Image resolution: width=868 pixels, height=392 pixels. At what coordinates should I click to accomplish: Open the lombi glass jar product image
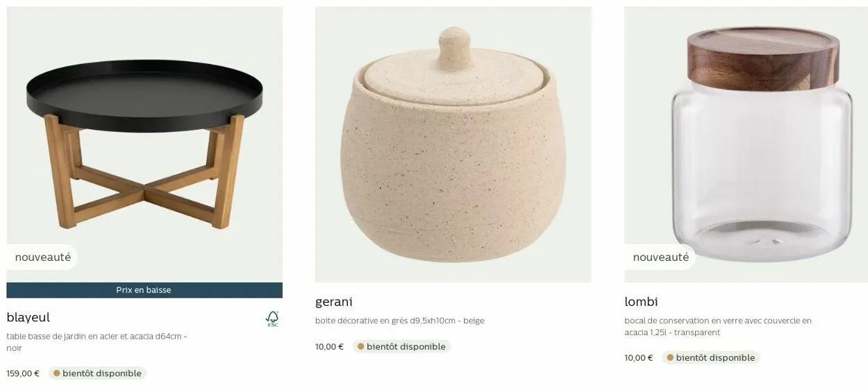[x=746, y=144]
